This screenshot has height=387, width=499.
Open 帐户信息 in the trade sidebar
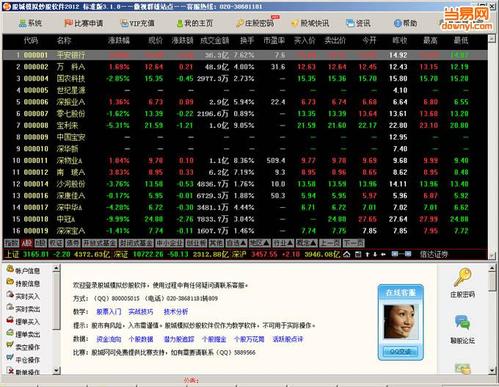(x=23, y=270)
